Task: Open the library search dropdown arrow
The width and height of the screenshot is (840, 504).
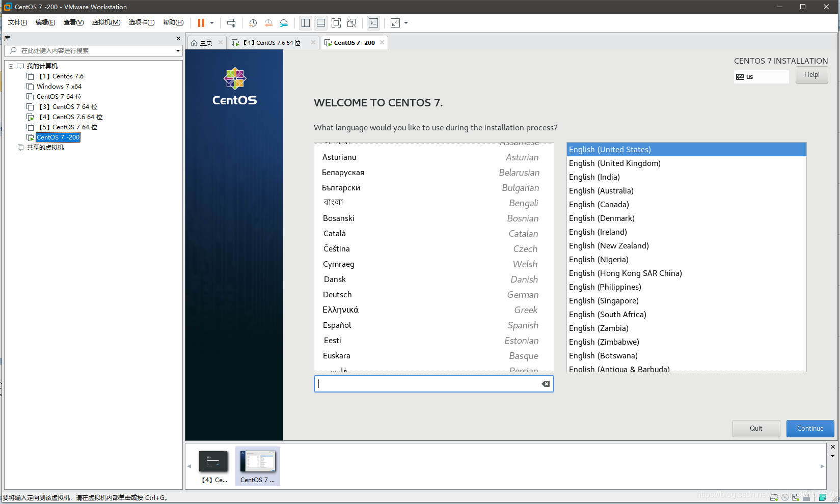Action: pos(178,51)
